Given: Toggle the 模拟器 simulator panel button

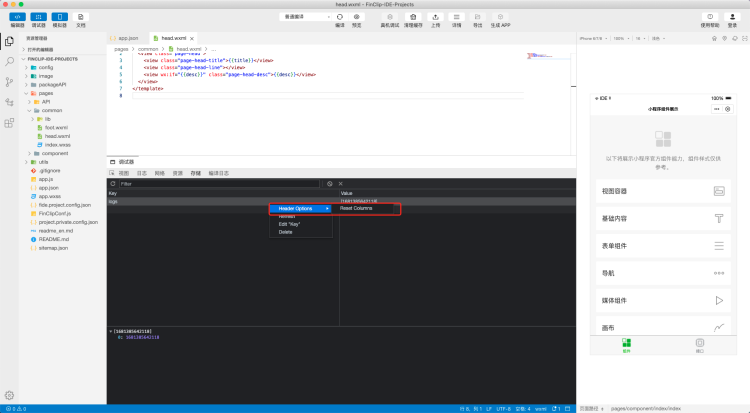Looking at the screenshot, I should (60, 17).
